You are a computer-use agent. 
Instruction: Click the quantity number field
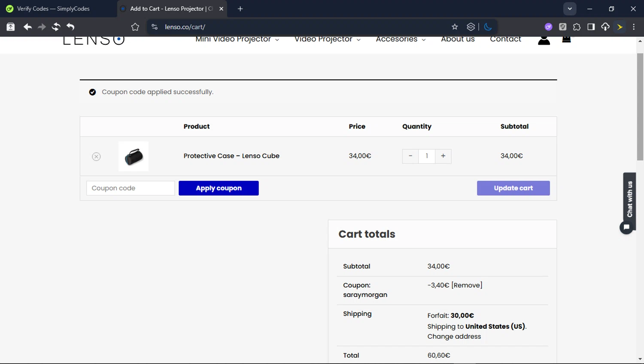pyautogui.click(x=427, y=156)
